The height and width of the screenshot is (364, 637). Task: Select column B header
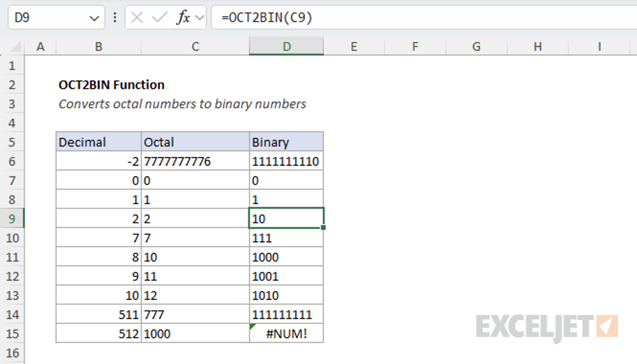coord(99,47)
